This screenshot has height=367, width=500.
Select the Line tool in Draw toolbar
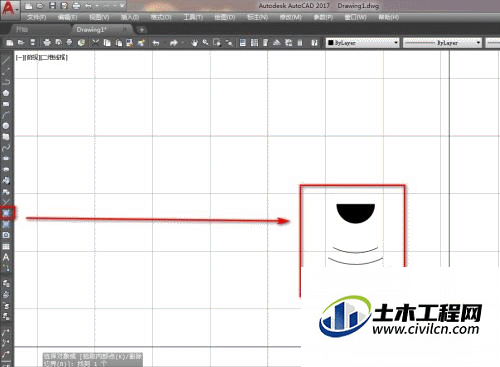[6, 60]
